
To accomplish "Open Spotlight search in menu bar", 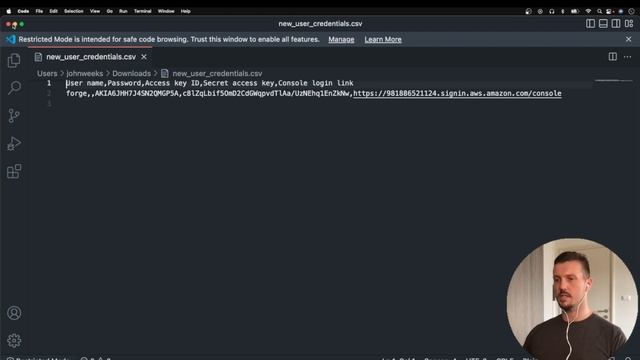I will (600, 11).
